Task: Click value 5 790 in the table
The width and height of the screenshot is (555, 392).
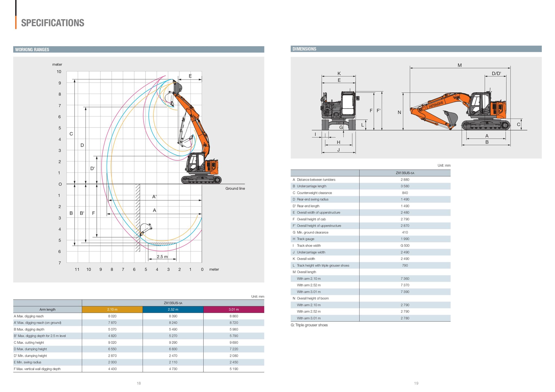Action: point(234,336)
